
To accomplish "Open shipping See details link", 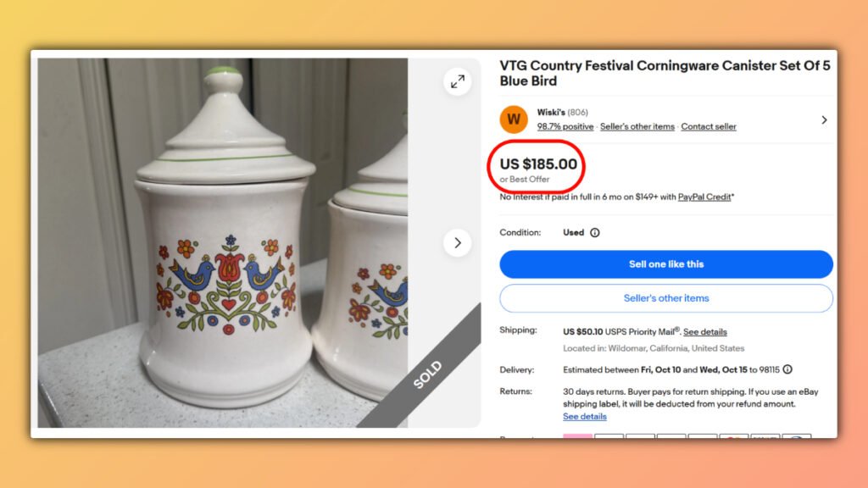I will pyautogui.click(x=707, y=331).
